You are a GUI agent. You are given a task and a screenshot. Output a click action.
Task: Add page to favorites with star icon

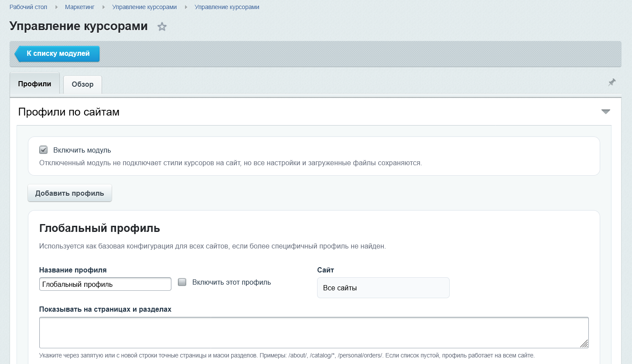pos(162,27)
